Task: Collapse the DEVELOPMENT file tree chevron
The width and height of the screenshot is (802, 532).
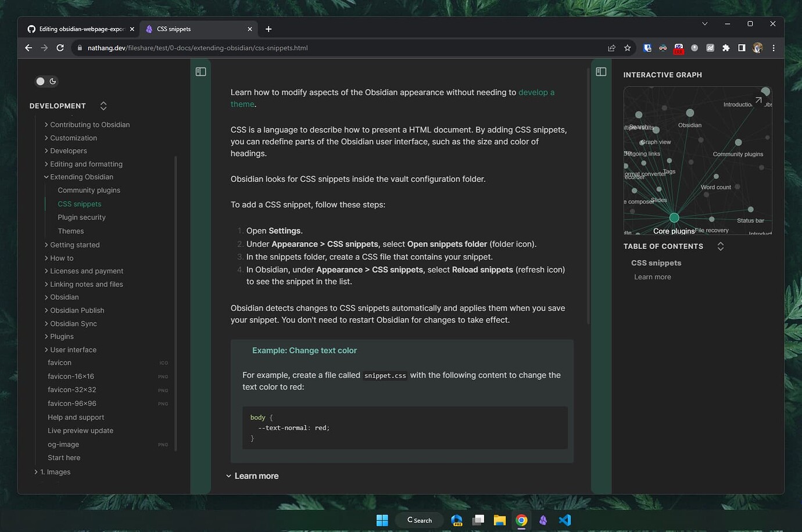Action: [103, 106]
